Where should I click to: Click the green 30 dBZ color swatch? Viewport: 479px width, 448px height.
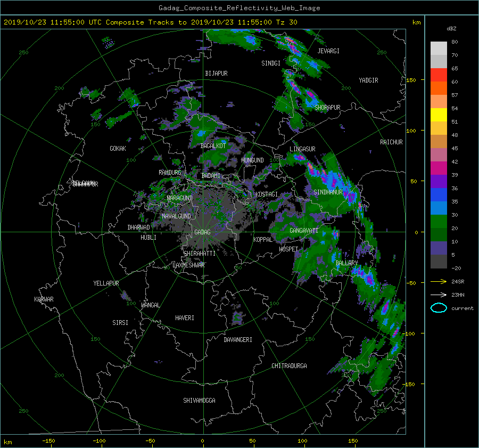439,222
